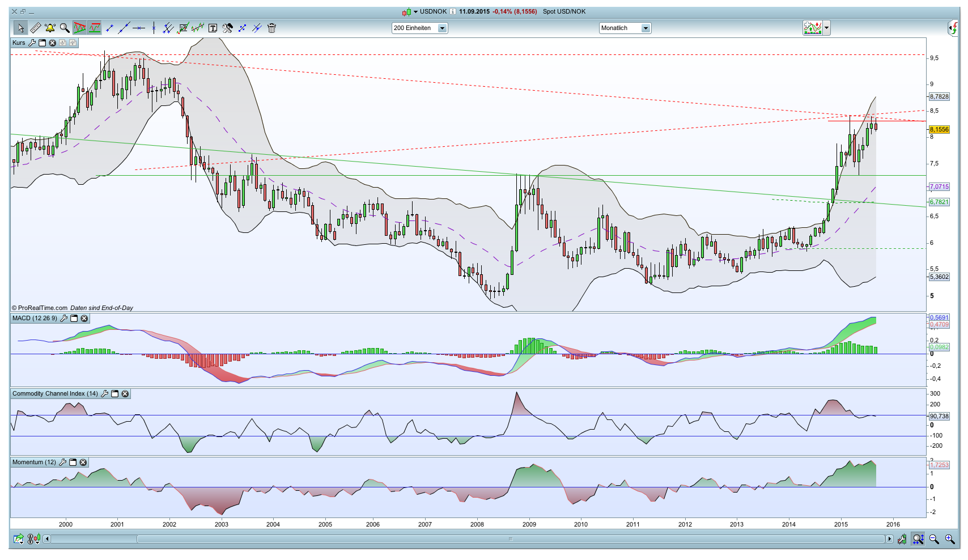Screen dimensions: 968x560
Task: Toggle the triangle pattern detection button
Action: click(79, 28)
